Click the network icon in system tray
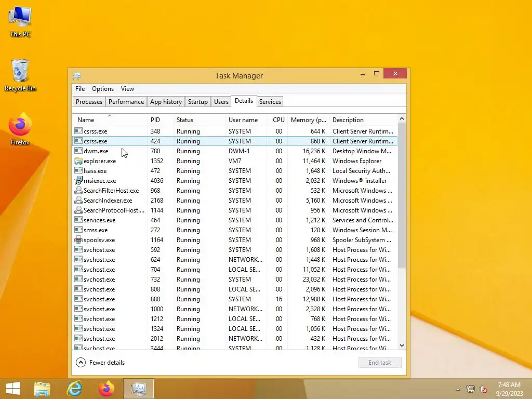This screenshot has height=399, width=532. point(470,389)
